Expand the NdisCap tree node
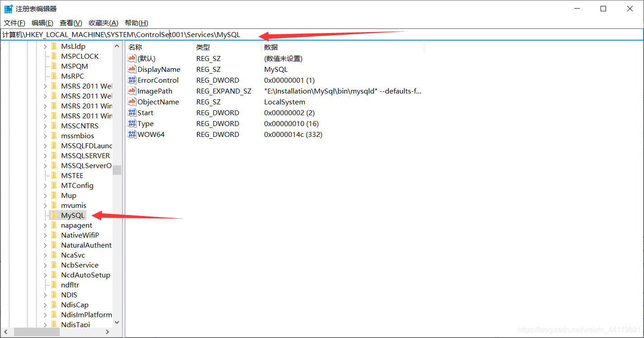 (45, 305)
